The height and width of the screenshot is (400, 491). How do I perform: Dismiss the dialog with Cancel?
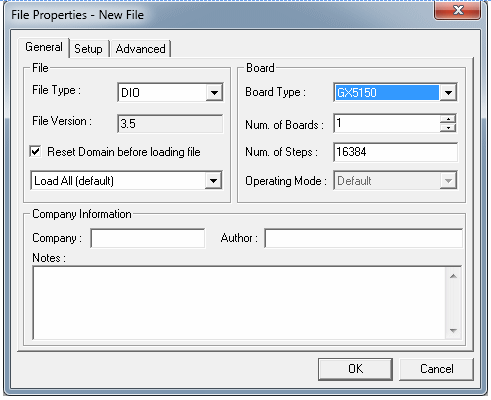tap(437, 369)
